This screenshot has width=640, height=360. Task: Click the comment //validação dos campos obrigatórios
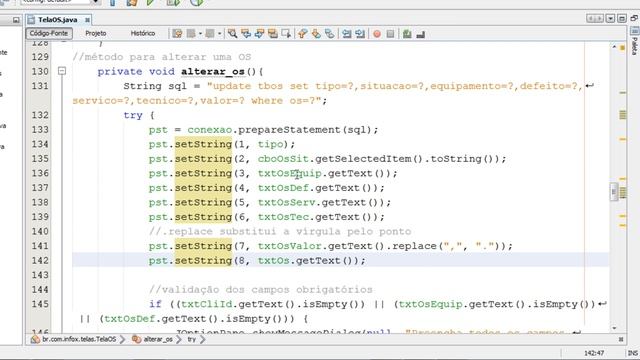[260, 289]
